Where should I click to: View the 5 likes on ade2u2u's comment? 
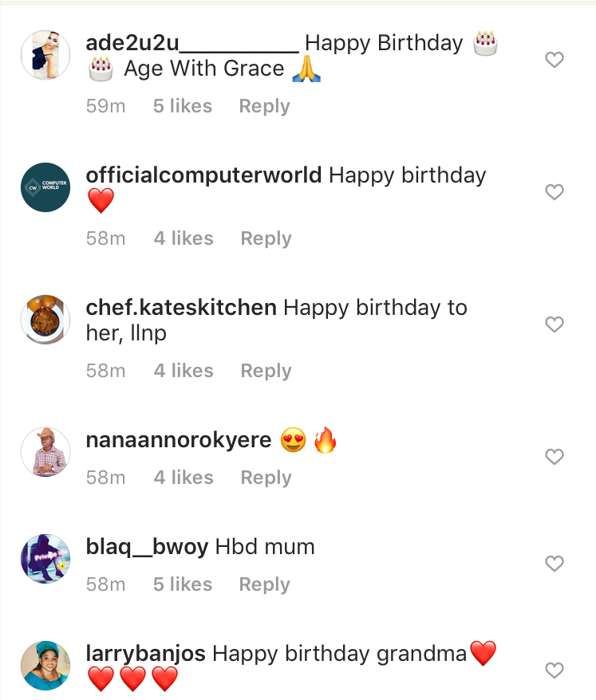click(x=183, y=107)
